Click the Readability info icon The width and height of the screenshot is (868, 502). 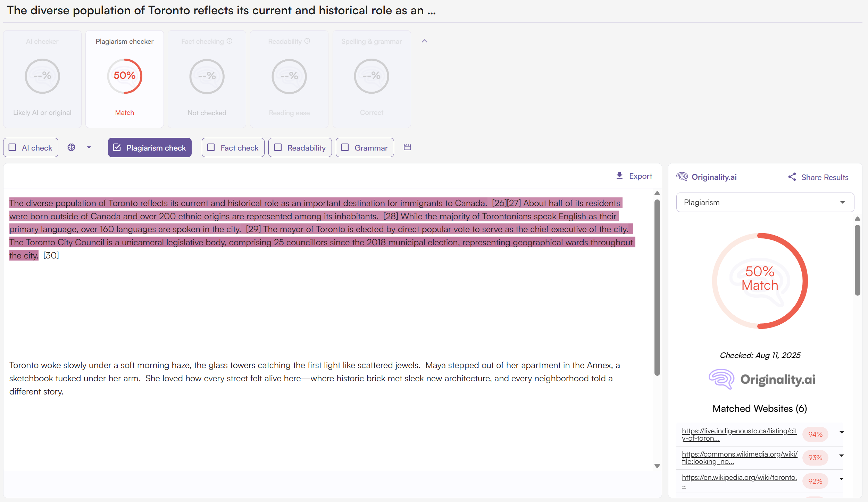[x=307, y=41]
